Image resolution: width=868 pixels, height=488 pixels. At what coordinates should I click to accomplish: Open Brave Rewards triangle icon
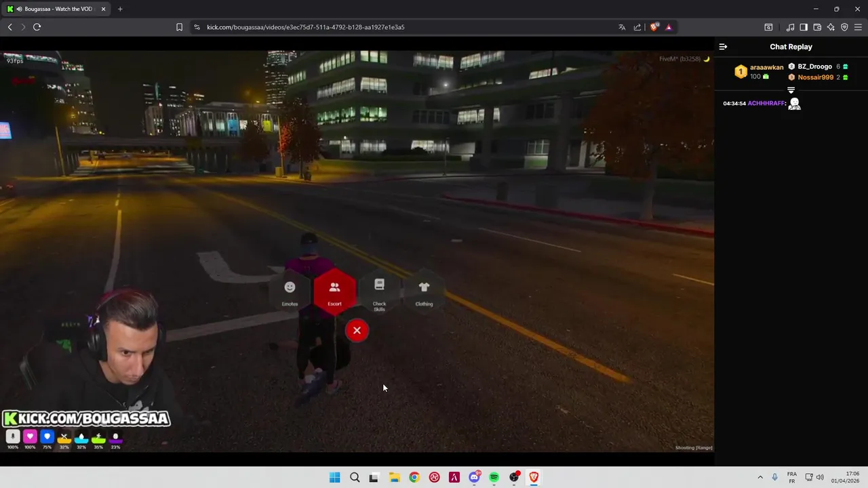(x=669, y=27)
